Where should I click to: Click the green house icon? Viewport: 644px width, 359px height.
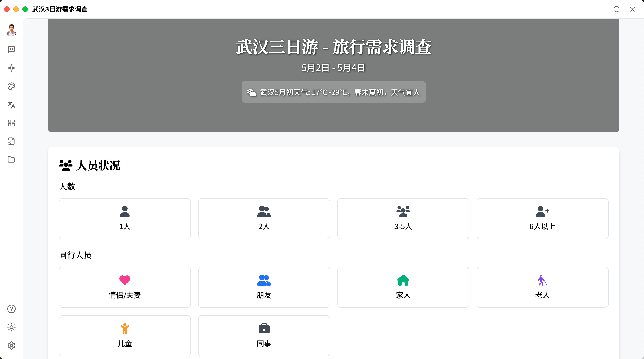pos(403,280)
